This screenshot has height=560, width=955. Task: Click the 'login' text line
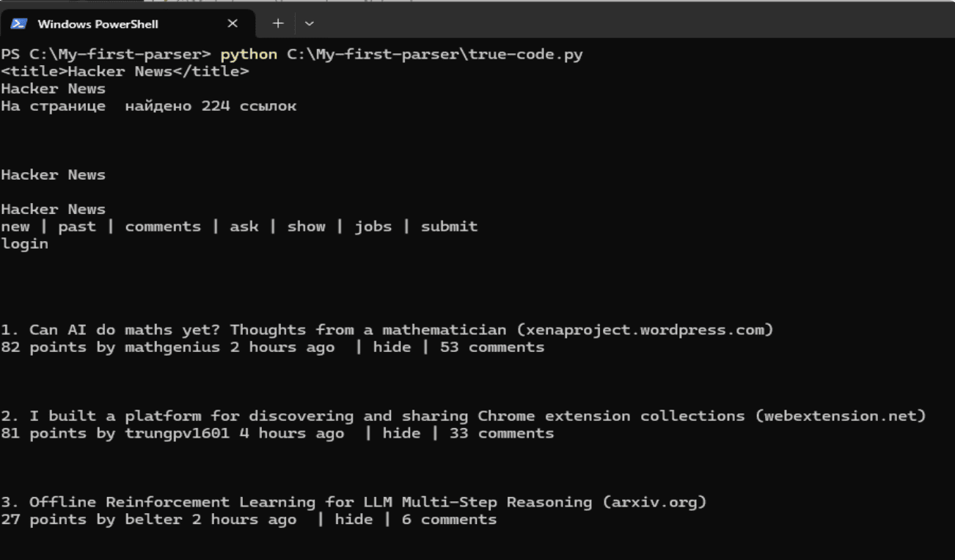coord(25,244)
